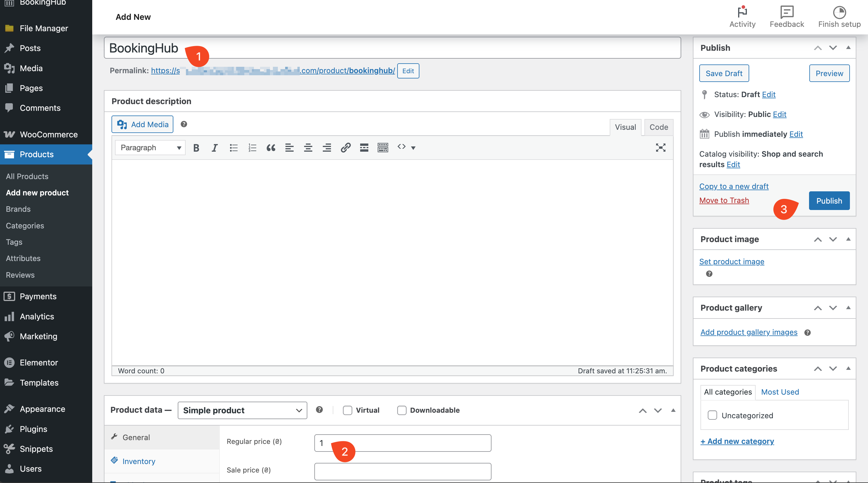Open Snippets menu in sidebar
The width and height of the screenshot is (868, 483).
tap(46, 449)
